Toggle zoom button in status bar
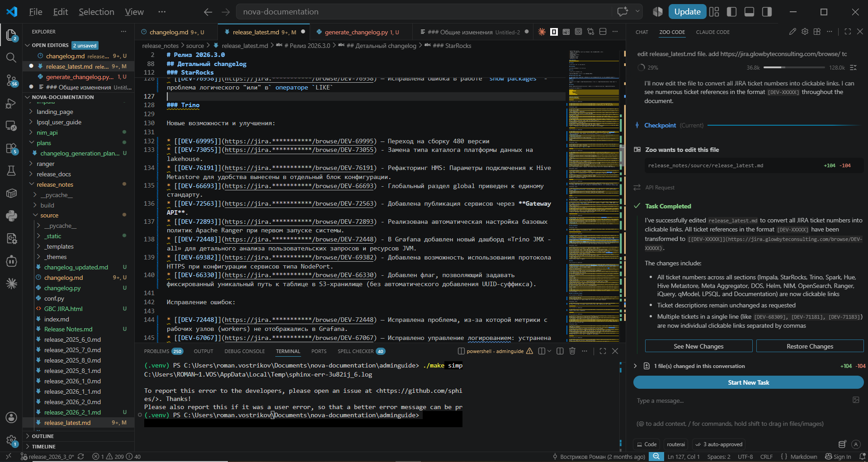Image resolution: width=868 pixels, height=462 pixels. 656,457
